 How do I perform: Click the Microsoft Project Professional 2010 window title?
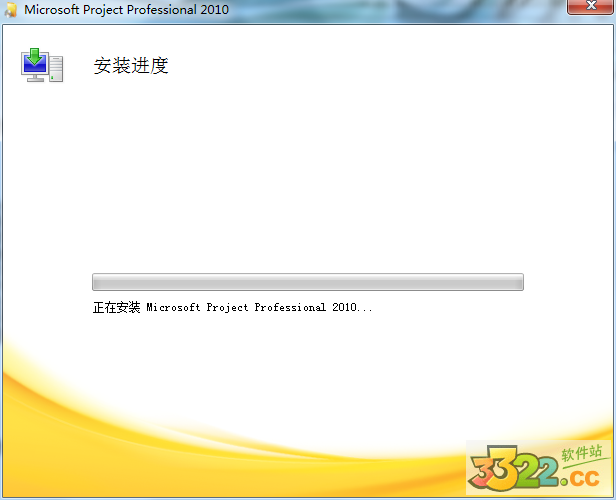point(126,10)
